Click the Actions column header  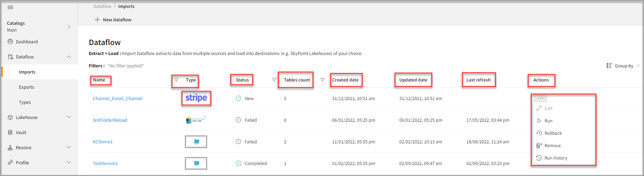tap(541, 80)
